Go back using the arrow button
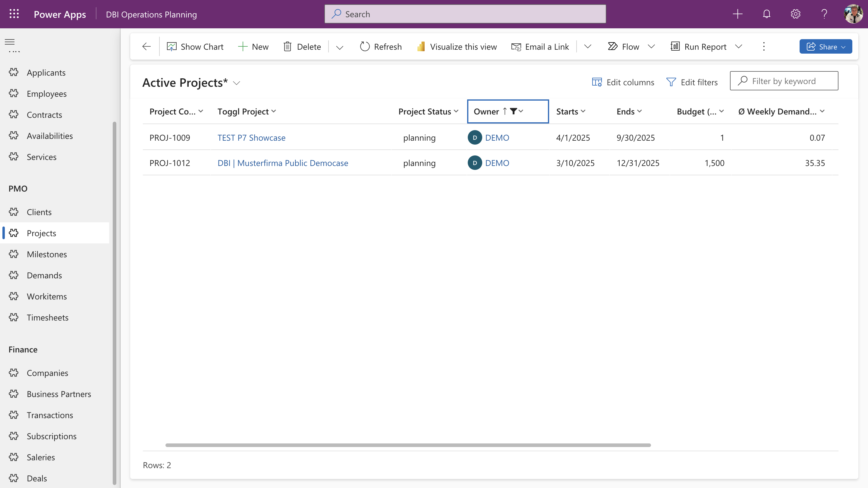868x488 pixels. coord(146,46)
